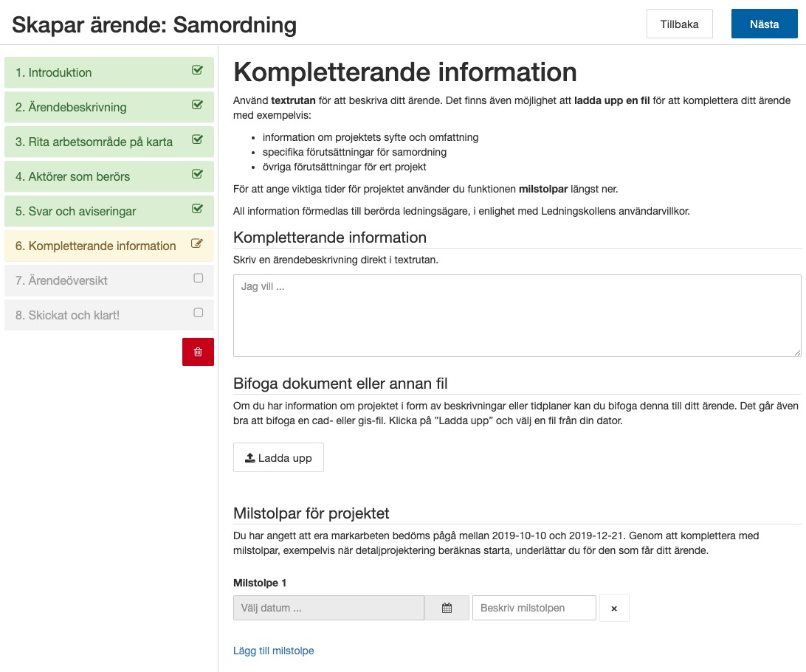
Task: Switch to step 1 Introduktion
Action: tap(59, 72)
